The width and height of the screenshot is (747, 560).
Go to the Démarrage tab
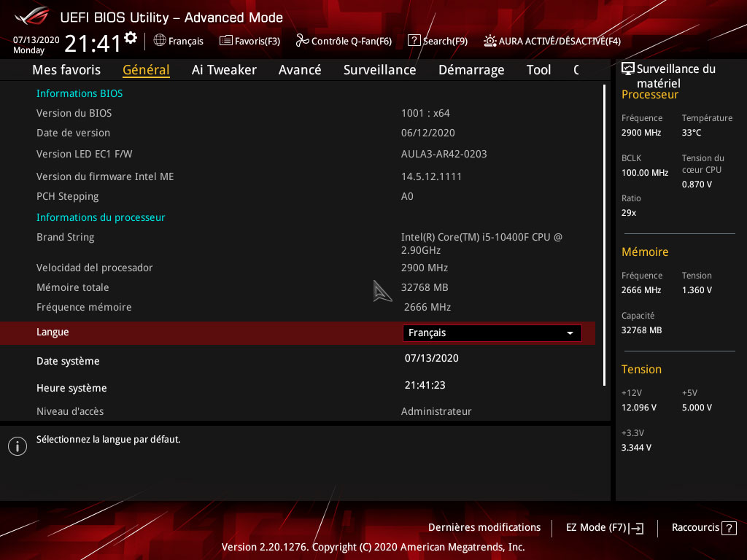471,70
